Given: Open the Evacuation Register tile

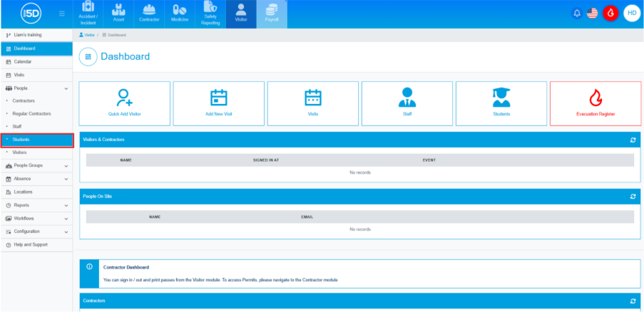Looking at the screenshot, I should pyautogui.click(x=595, y=103).
